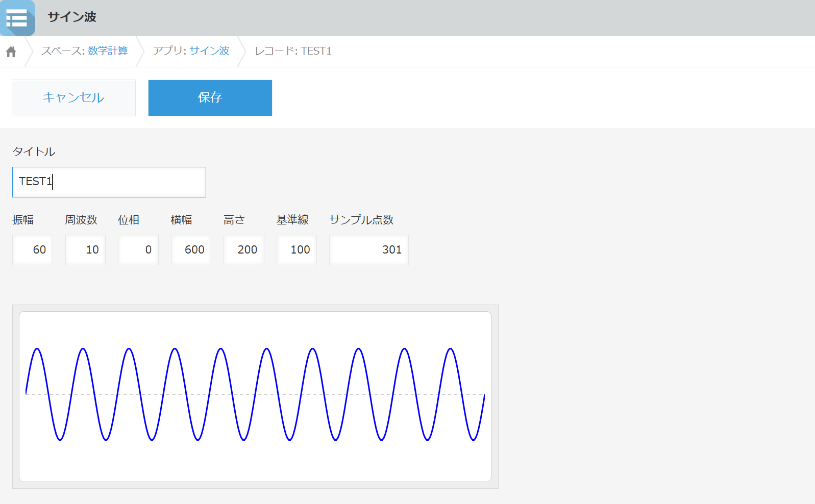The width and height of the screenshot is (815, 504).
Task: Click the 位相 field showing 0
Action: 138,250
